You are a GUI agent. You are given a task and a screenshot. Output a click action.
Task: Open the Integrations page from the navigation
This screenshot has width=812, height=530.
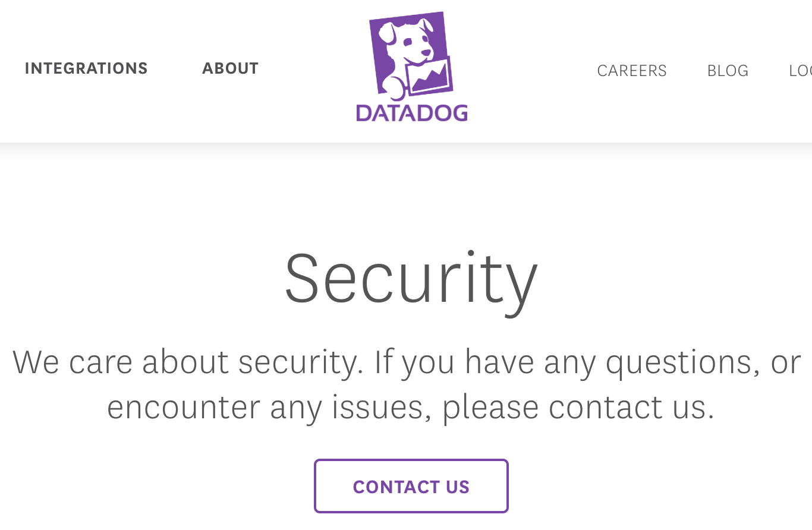pos(86,68)
